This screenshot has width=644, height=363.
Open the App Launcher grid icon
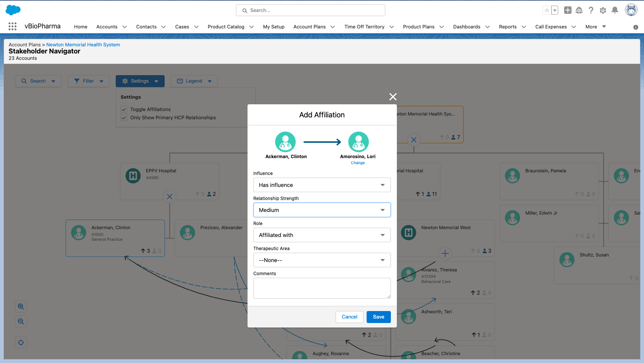(12, 27)
